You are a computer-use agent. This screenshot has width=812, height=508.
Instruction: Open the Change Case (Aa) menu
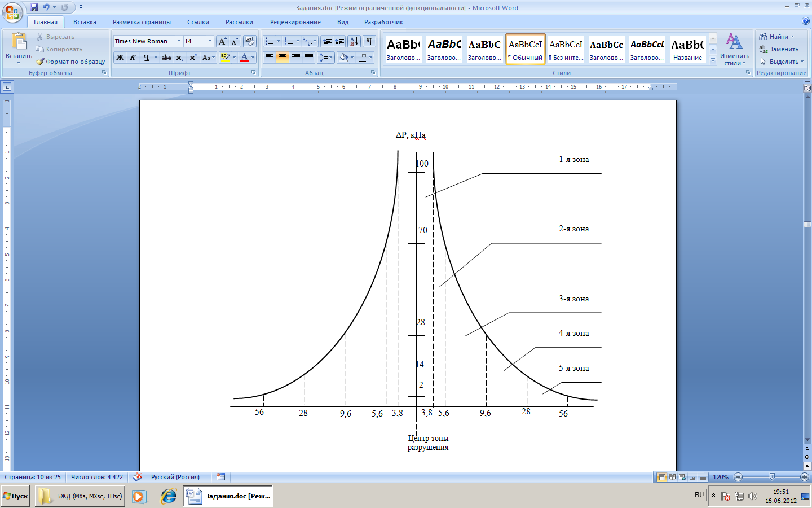pos(208,58)
